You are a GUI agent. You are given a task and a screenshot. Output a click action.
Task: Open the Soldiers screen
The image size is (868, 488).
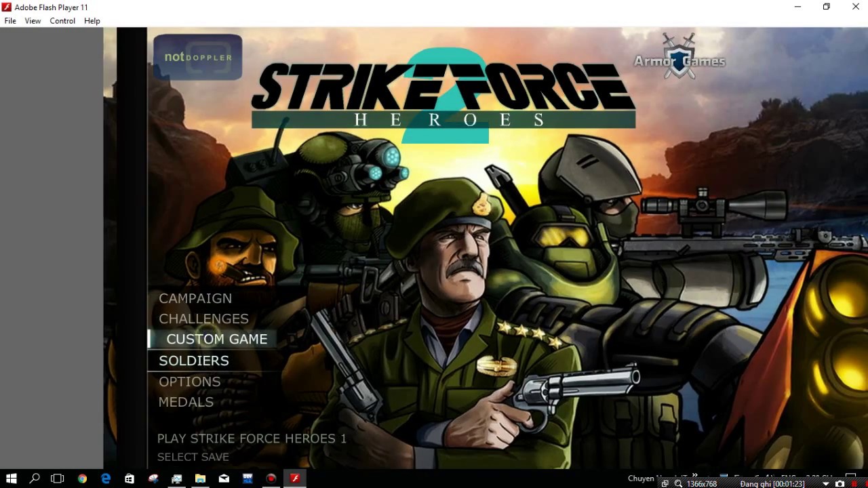pyautogui.click(x=194, y=361)
